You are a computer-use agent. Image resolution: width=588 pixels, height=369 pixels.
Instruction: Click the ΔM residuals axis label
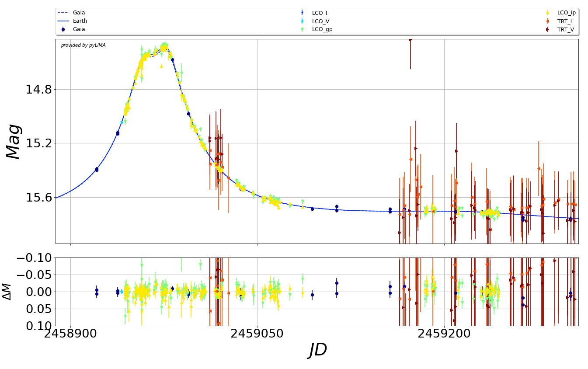coord(7,292)
